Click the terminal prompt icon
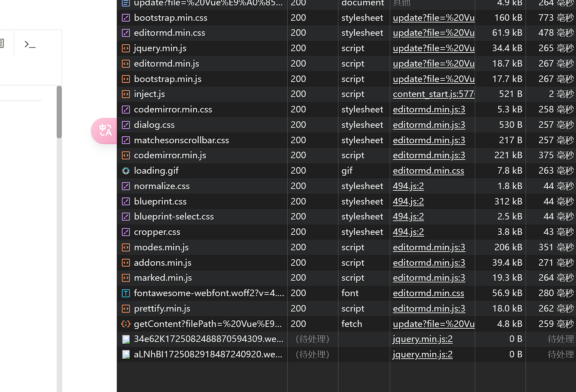This screenshot has height=392, width=576. [x=30, y=44]
